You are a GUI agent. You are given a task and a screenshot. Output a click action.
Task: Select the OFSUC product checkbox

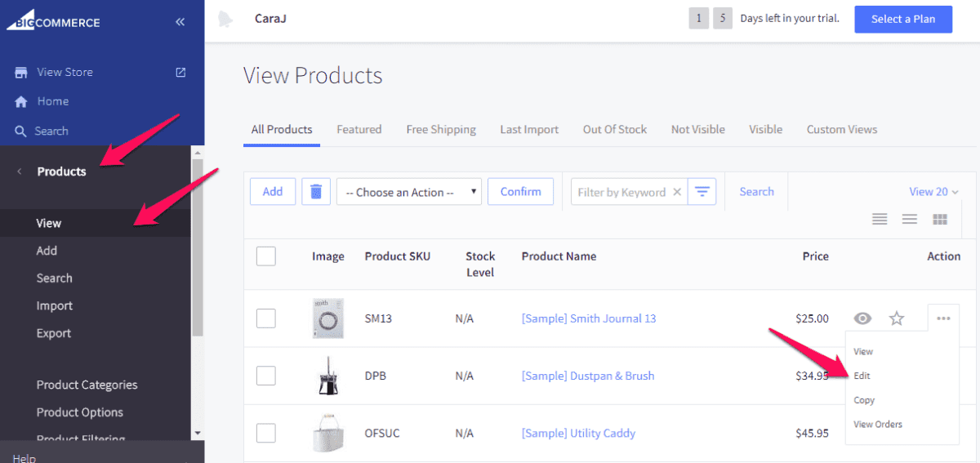point(266,433)
